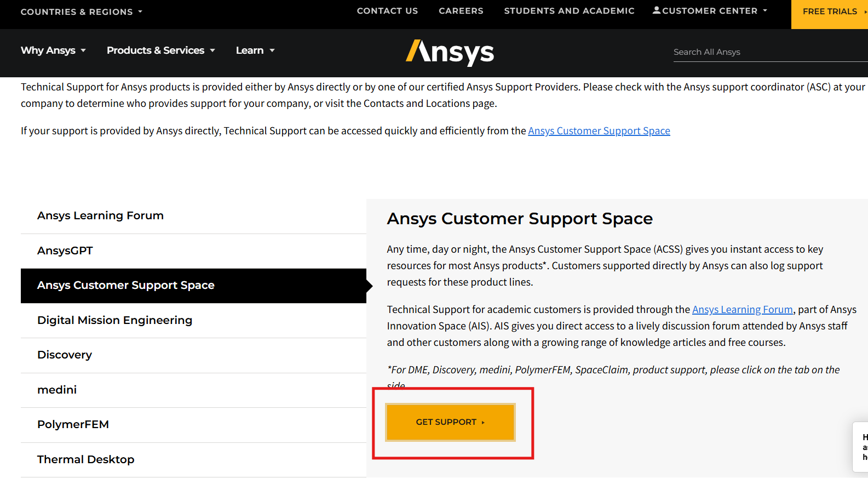The height and width of the screenshot is (478, 868).
Task: Open the Why Ansys menu
Action: 53,50
